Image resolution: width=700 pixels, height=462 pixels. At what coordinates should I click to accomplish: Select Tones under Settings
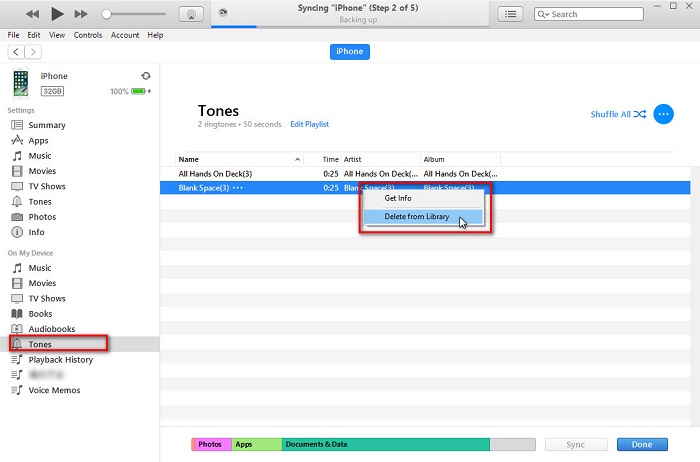pyautogui.click(x=40, y=202)
